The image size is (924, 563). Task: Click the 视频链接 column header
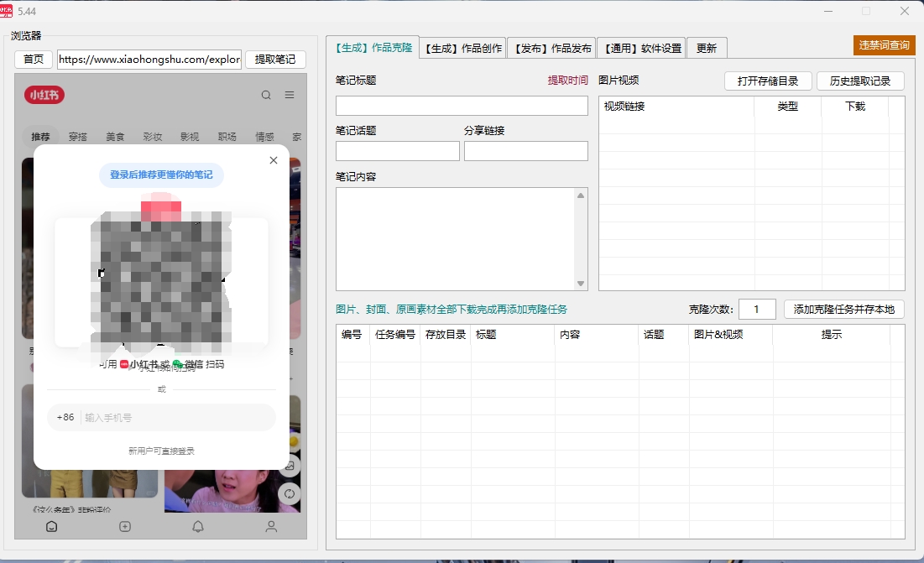click(x=676, y=106)
